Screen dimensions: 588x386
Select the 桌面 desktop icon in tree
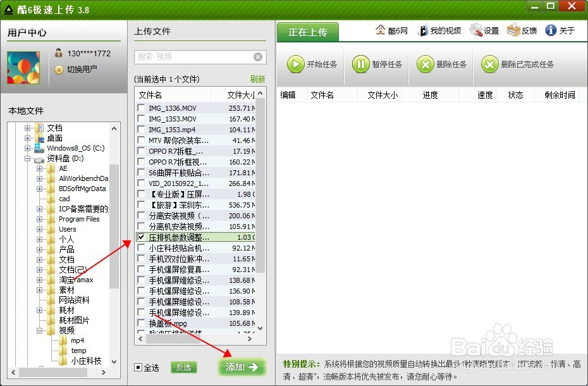point(39,138)
